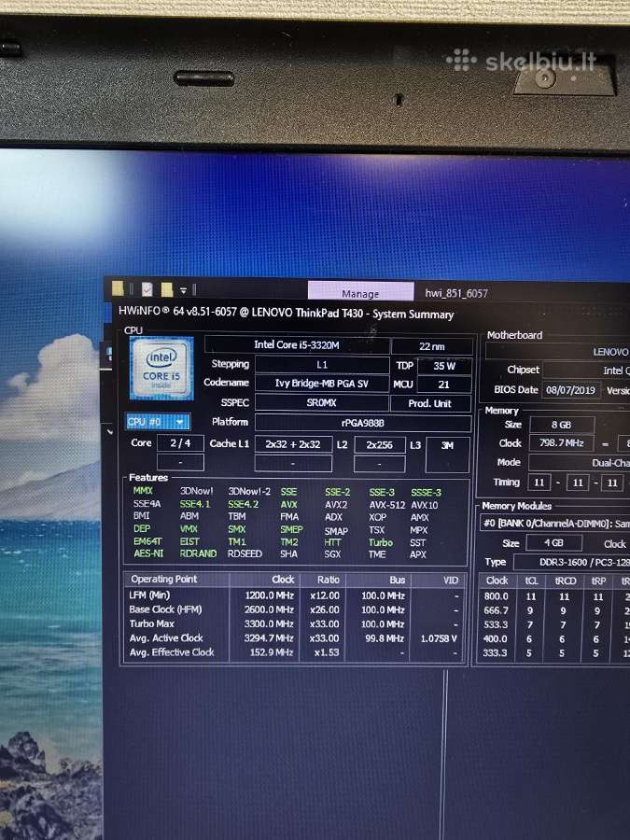Click the TDP value 35 W
The image size is (630, 840).
click(444, 366)
